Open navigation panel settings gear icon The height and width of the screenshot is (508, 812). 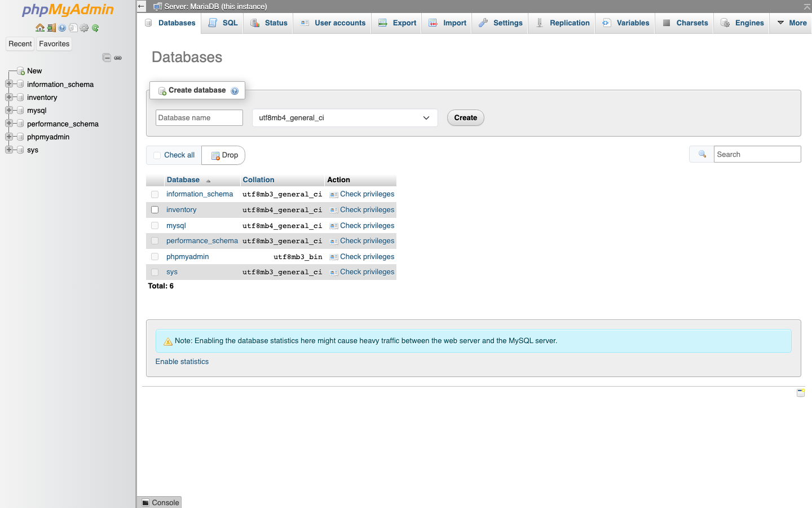coord(84,28)
